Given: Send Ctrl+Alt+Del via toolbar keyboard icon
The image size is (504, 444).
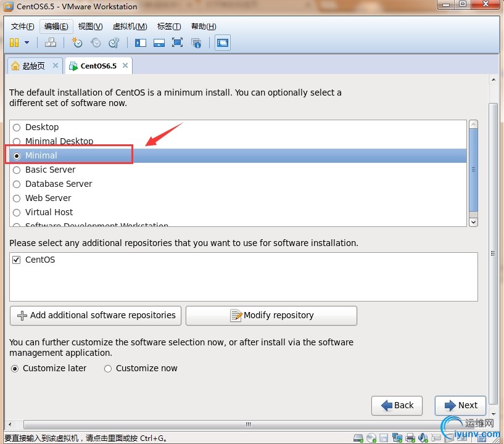Looking at the screenshot, I should point(51,43).
